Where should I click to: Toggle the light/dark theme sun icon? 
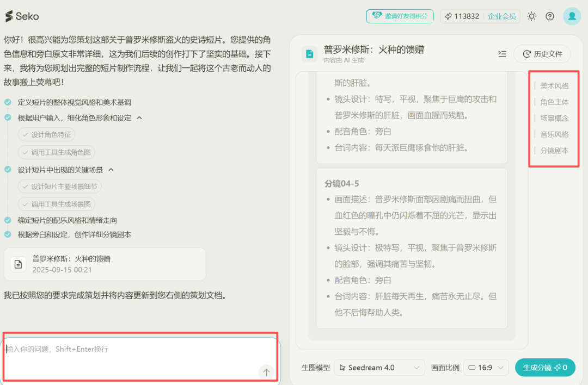[532, 16]
